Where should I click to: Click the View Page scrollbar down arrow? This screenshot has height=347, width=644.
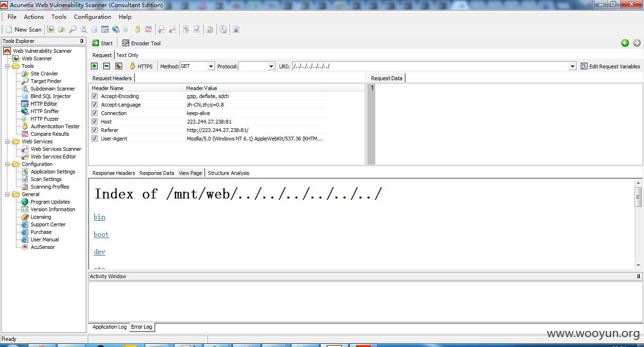[638, 265]
